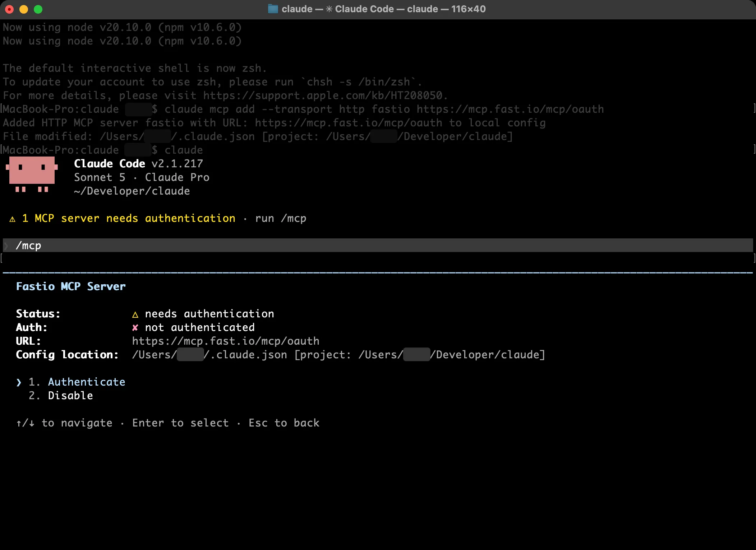
Task: Click the yellow warning triangle beside MCP notice
Action: (x=13, y=219)
